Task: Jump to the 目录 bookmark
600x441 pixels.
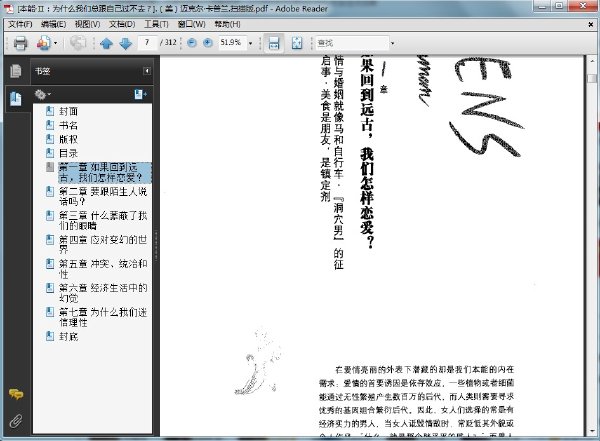Action: [68, 153]
